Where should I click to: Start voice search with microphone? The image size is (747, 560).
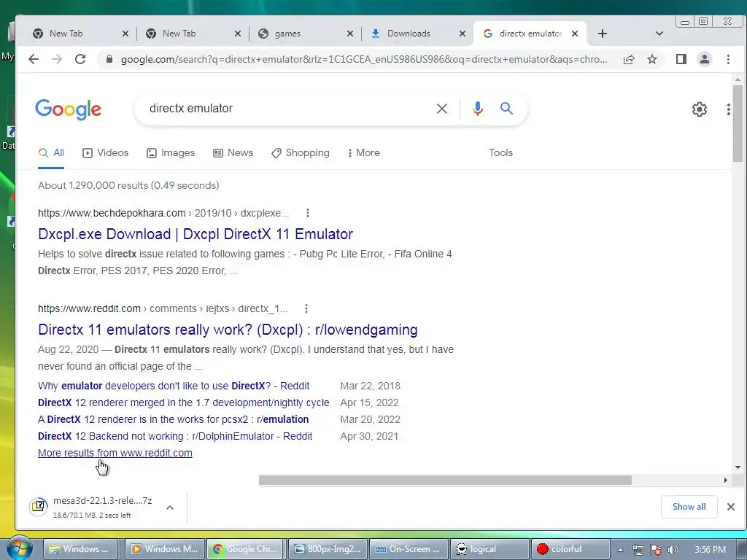click(x=477, y=109)
